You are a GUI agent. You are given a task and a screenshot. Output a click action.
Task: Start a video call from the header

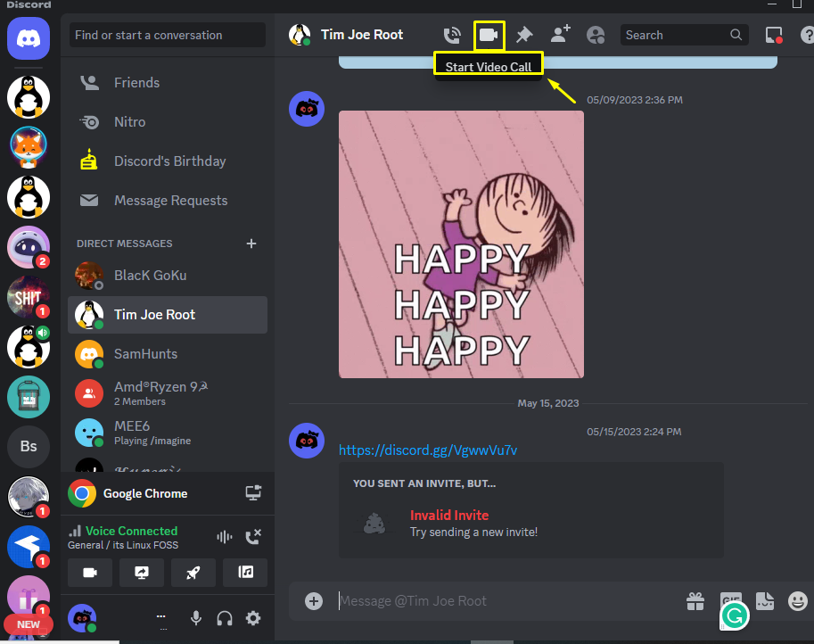coord(489,36)
